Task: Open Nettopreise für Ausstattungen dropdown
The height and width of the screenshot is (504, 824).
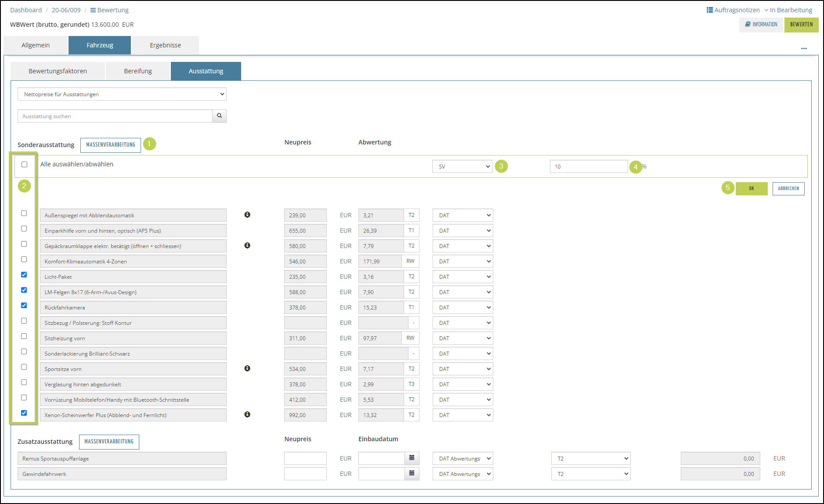Action: pyautogui.click(x=122, y=94)
